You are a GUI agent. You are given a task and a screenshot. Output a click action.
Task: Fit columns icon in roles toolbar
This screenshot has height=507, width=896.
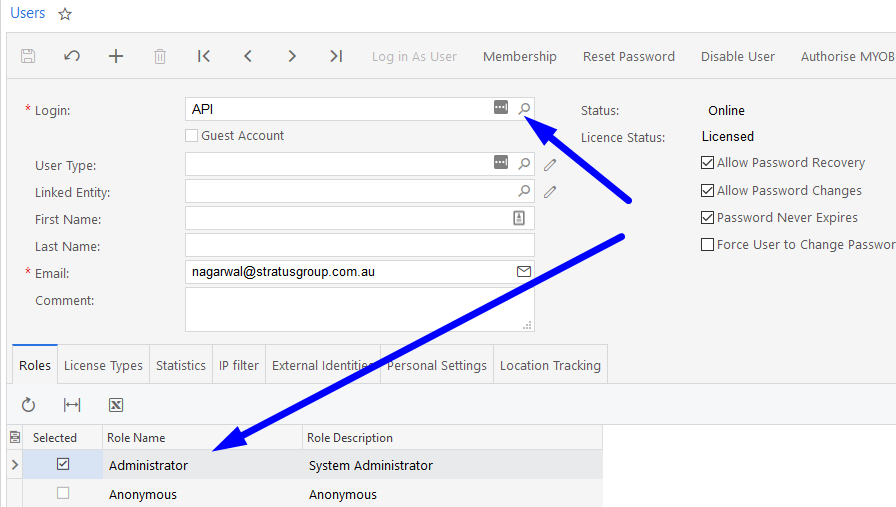(x=72, y=405)
